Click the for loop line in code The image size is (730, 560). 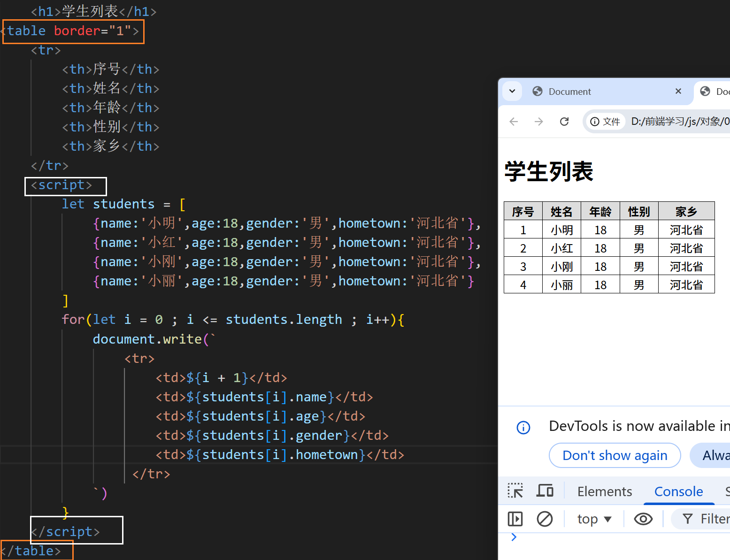pyautogui.click(x=233, y=320)
